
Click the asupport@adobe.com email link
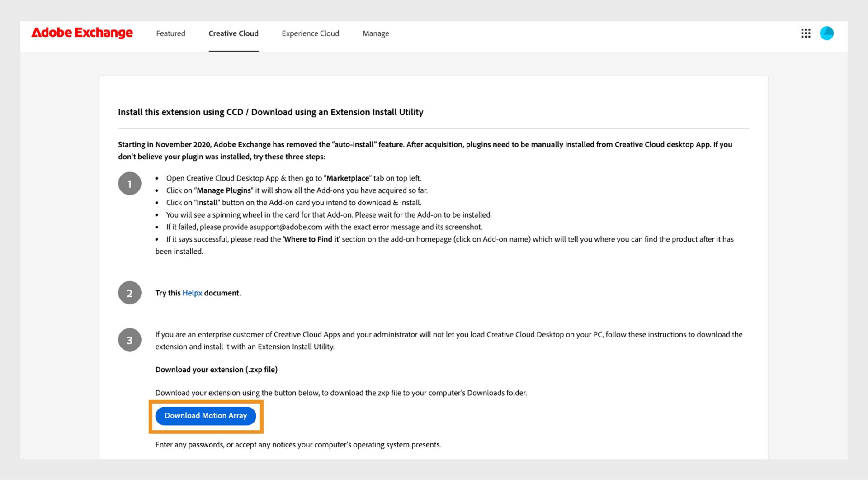click(x=285, y=227)
